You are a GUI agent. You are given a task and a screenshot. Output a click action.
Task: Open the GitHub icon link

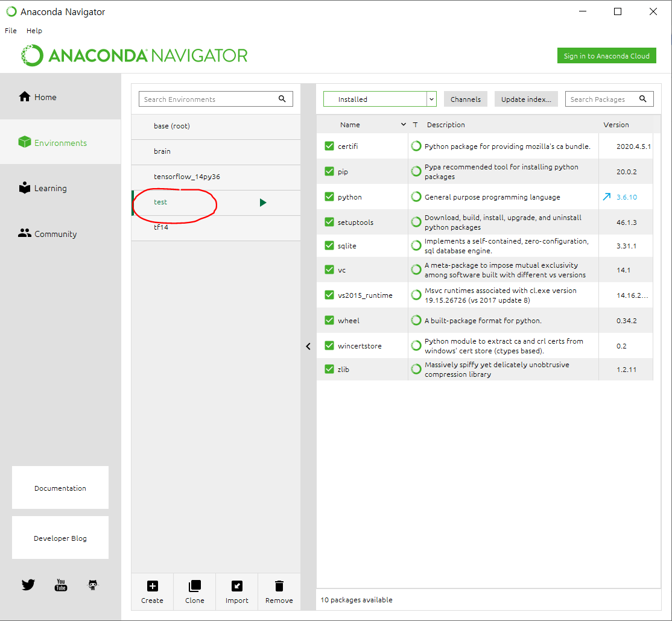coord(93,585)
